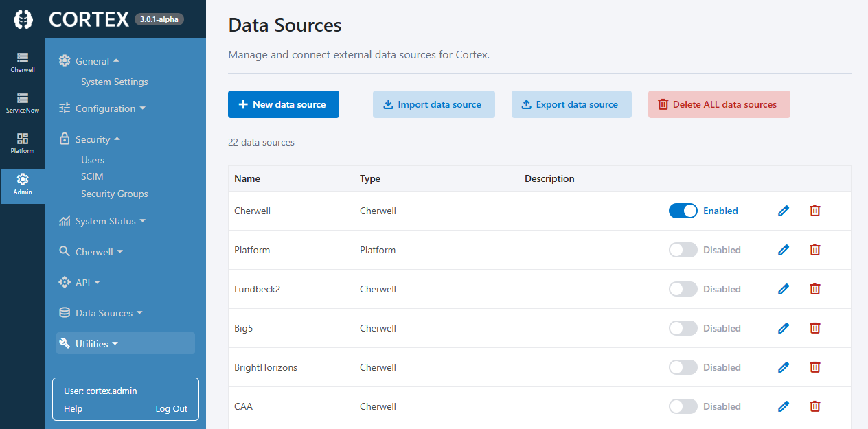Open the Help link
Viewport: 868px width, 429px height.
click(73, 408)
